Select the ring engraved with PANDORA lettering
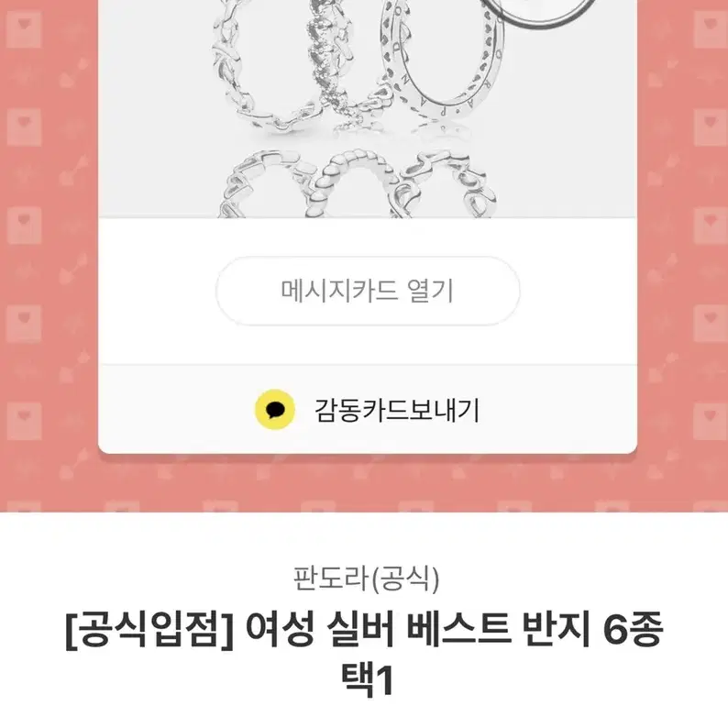The width and height of the screenshot is (728, 728). [x=441, y=58]
